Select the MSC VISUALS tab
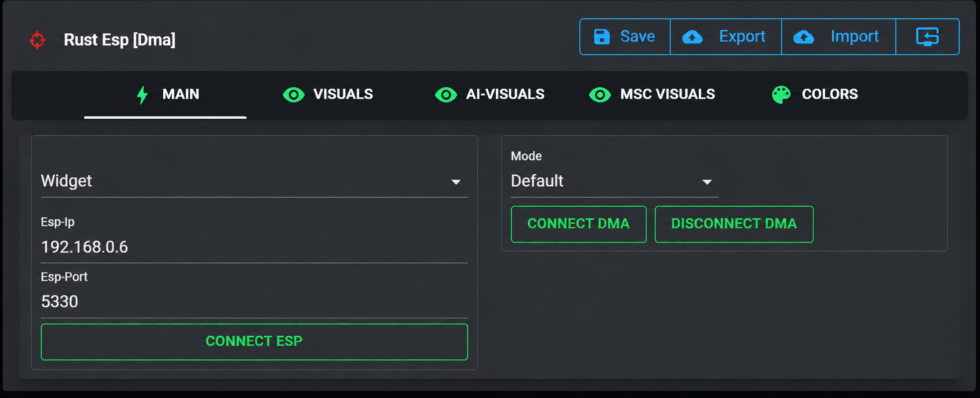The image size is (980, 398). pyautogui.click(x=652, y=94)
